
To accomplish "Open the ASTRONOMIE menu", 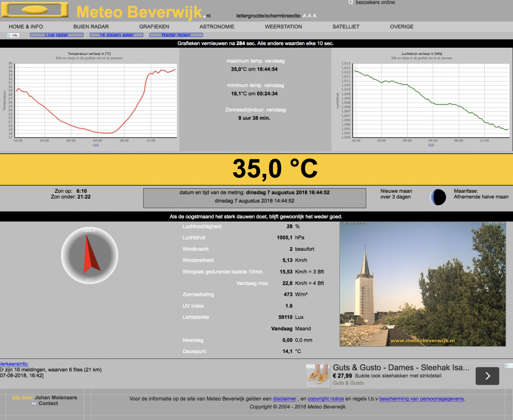I will pos(217,27).
